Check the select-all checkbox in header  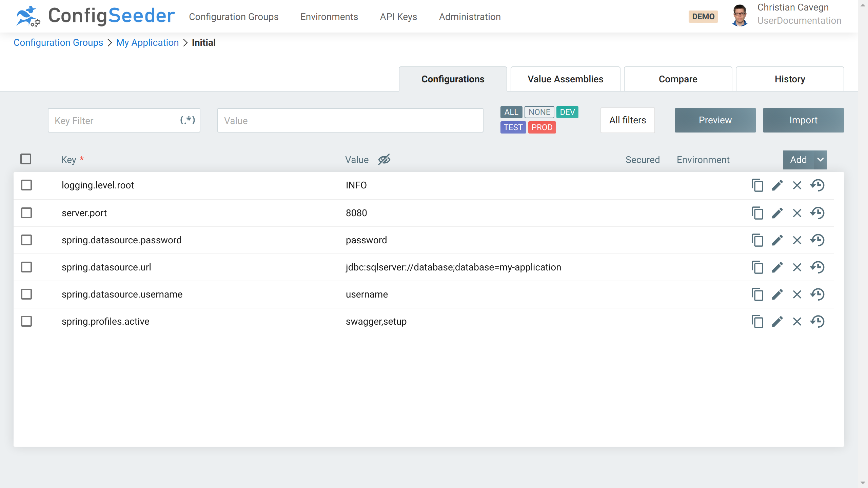coord(26,159)
